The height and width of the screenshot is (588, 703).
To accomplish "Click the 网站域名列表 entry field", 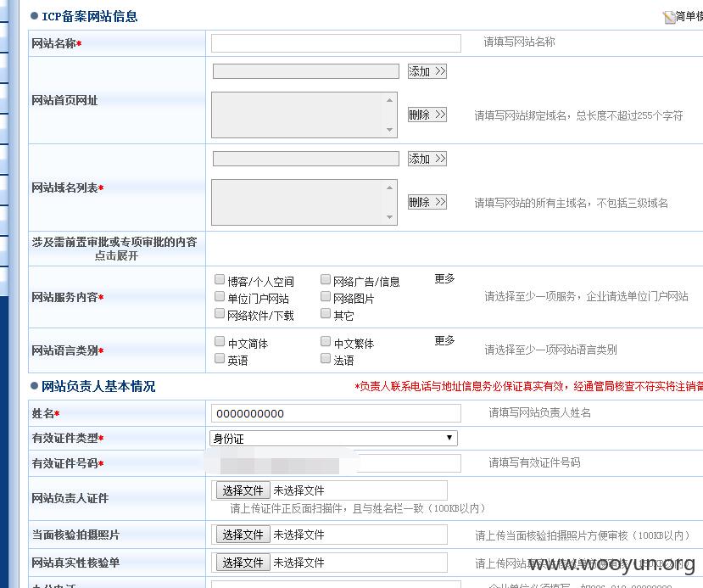I will 306,159.
